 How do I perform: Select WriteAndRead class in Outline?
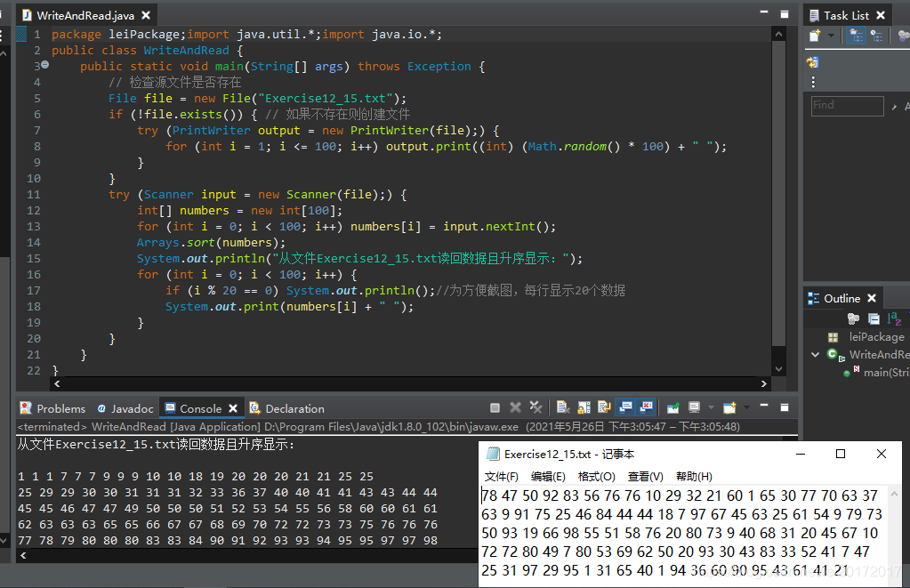point(879,355)
